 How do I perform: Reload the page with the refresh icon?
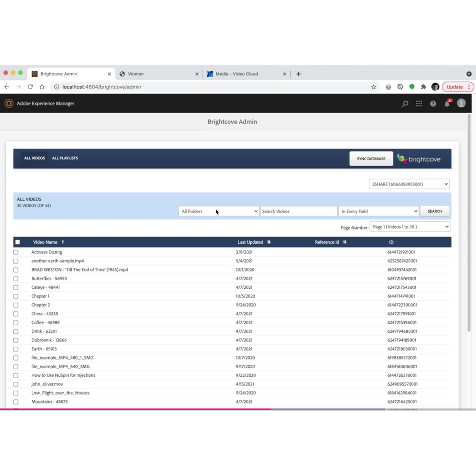30,87
